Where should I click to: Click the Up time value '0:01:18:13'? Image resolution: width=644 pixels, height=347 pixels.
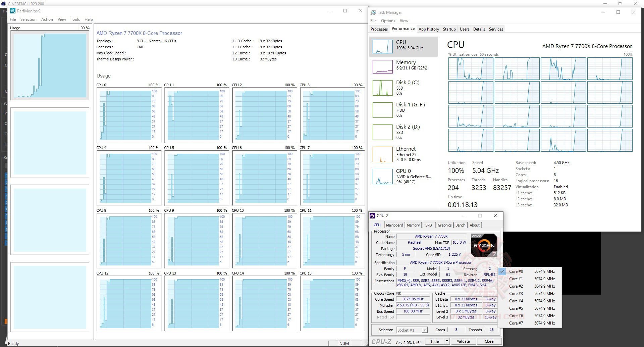[x=463, y=205]
